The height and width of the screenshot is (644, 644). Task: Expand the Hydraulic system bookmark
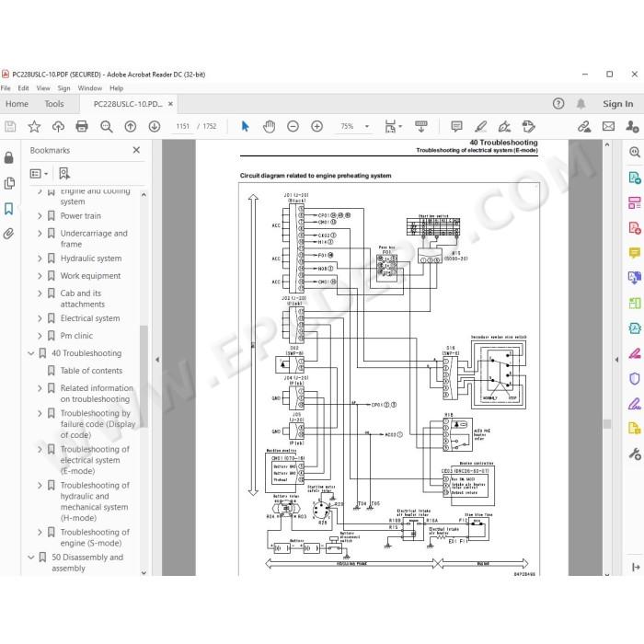(40, 259)
